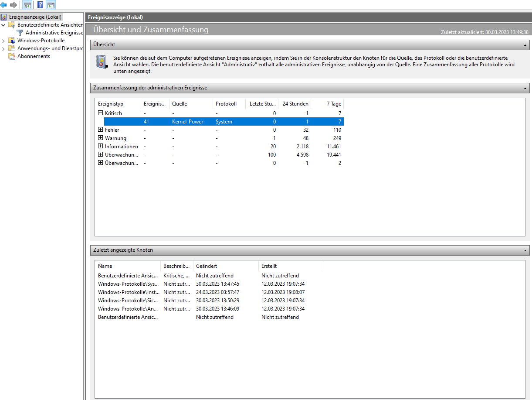Image resolution: width=532 pixels, height=400 pixels.
Task: Click the funnel icon for Administrative Ereignisse
Action: click(20, 33)
